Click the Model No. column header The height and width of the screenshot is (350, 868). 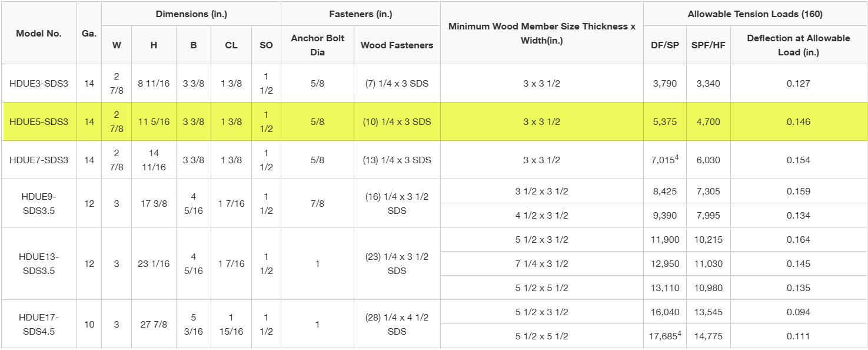pyautogui.click(x=39, y=34)
